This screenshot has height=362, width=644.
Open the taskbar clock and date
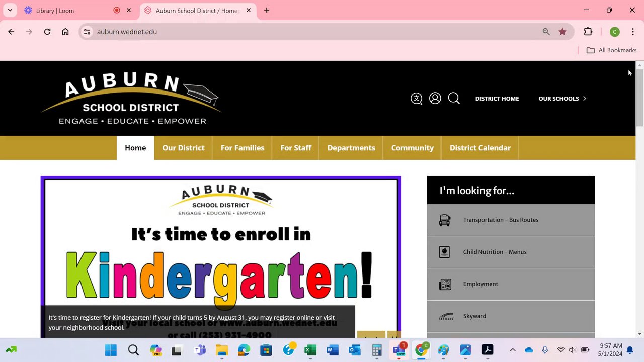[611, 350]
